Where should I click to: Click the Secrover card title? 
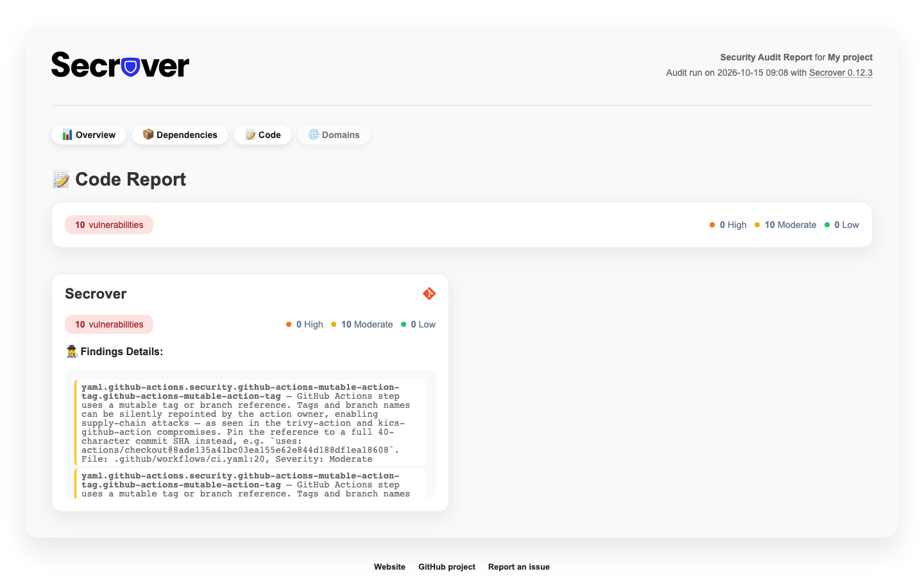click(x=96, y=293)
